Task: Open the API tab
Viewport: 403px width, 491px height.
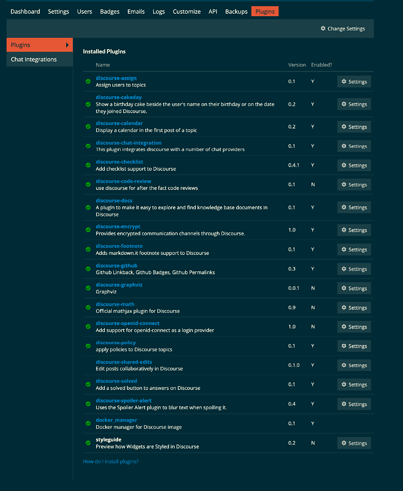Action: point(213,12)
